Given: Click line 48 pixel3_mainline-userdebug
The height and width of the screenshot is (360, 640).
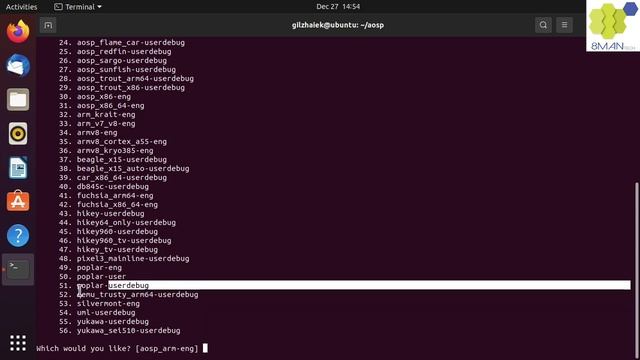Looking at the screenshot, I should pos(124,258).
